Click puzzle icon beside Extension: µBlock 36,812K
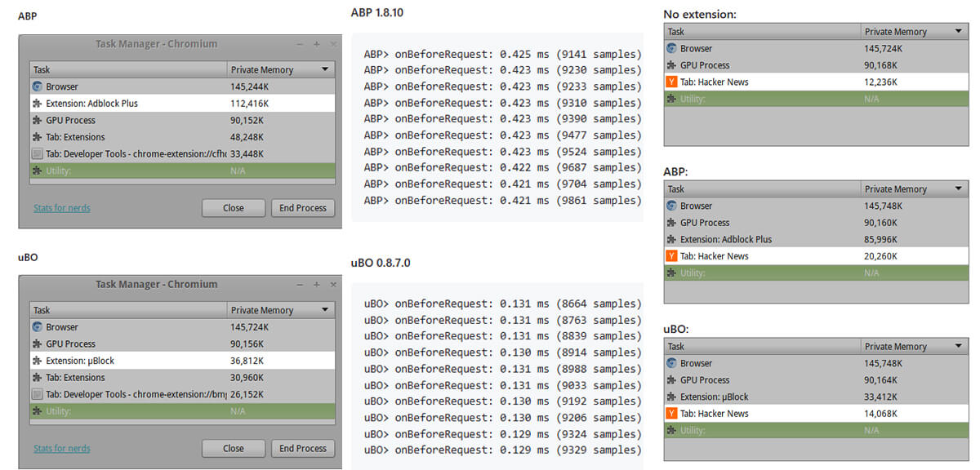 point(37,361)
